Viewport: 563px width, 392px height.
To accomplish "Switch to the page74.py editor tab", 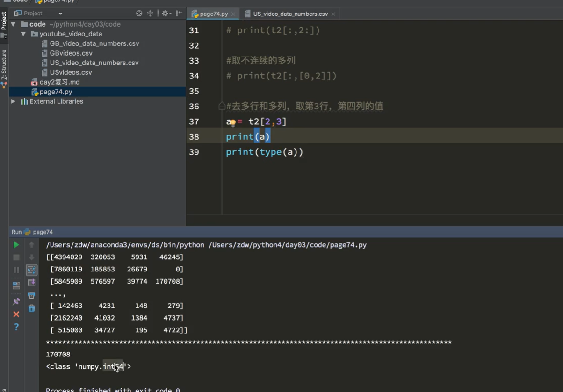I will [214, 14].
